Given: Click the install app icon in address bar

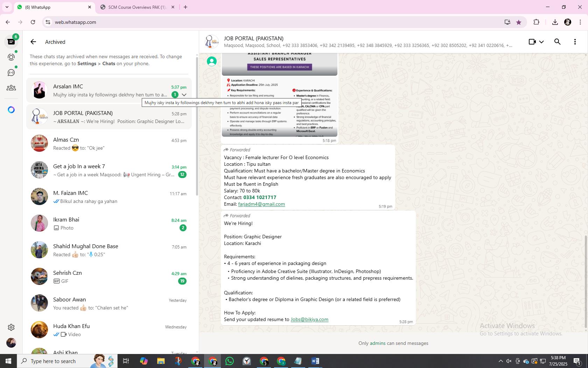Looking at the screenshot, I should pyautogui.click(x=507, y=22).
